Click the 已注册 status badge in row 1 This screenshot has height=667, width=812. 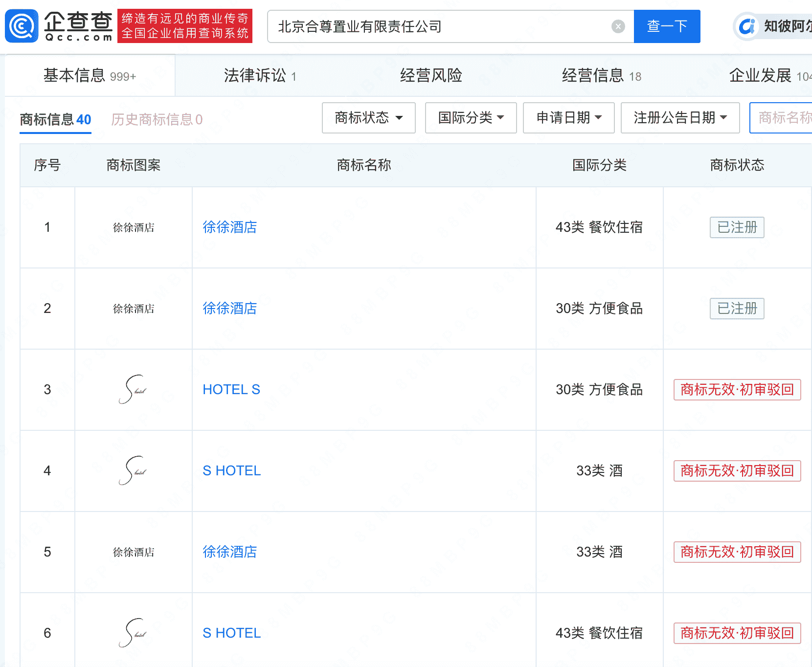pos(737,227)
